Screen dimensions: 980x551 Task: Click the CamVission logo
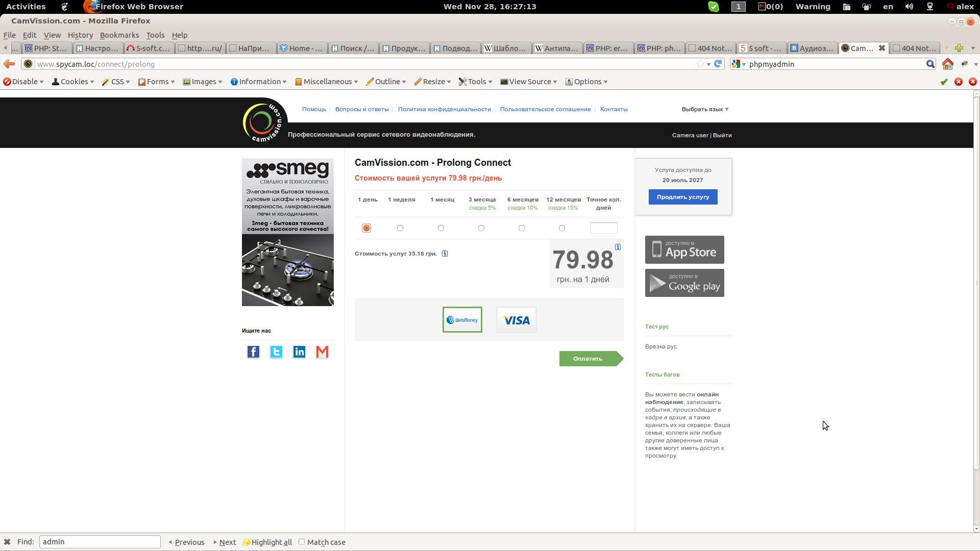click(x=263, y=122)
